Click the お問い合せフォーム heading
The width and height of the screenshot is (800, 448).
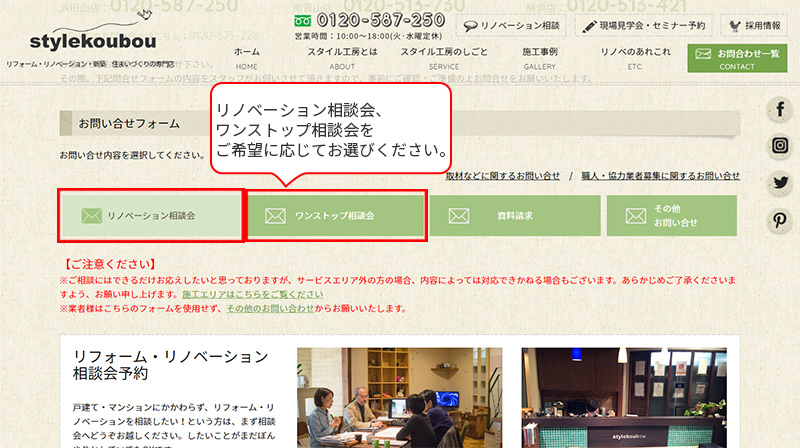(x=129, y=123)
